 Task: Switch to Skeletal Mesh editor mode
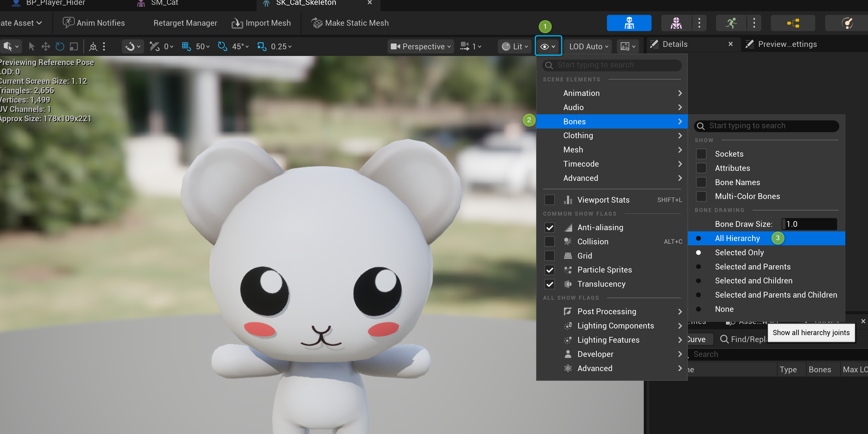click(x=676, y=23)
